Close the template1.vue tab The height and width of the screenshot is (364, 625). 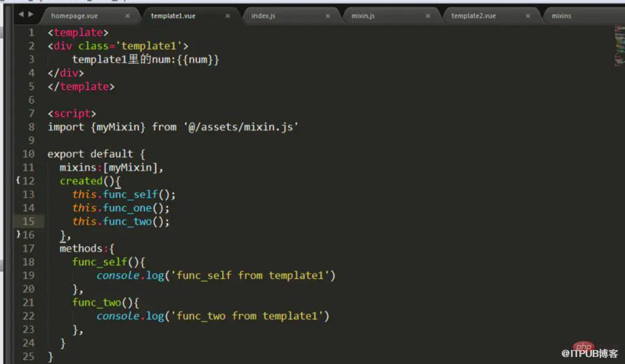pos(228,16)
